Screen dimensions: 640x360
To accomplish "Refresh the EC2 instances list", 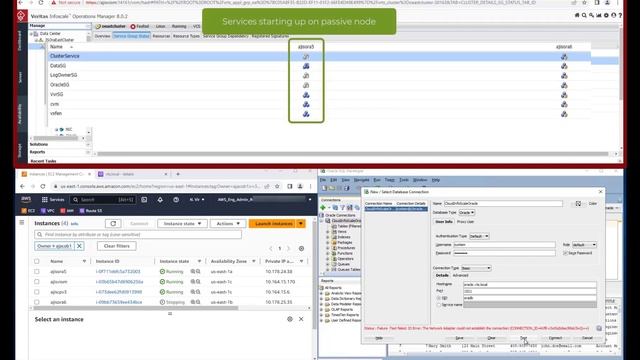I will pyautogui.click(x=113, y=223).
